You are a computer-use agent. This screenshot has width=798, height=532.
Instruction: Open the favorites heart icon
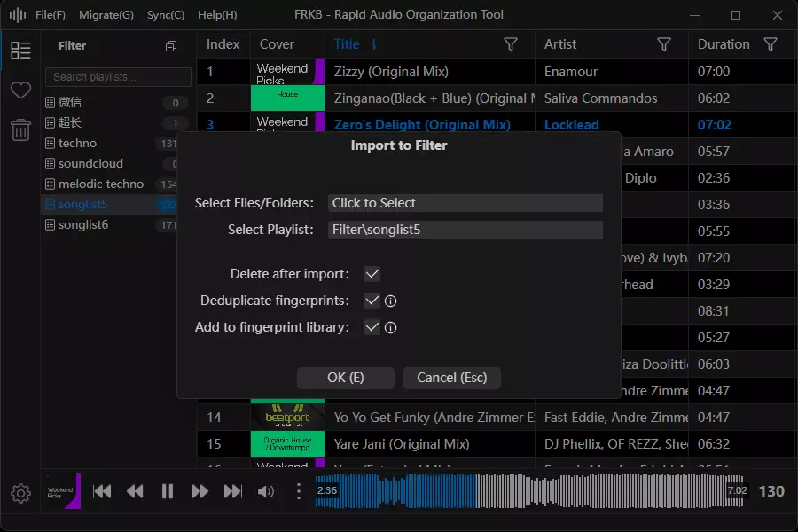(20, 90)
